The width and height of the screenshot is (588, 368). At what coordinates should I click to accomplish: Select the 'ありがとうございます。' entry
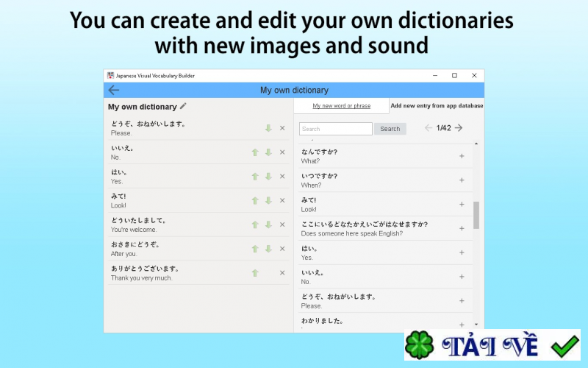[198, 273]
